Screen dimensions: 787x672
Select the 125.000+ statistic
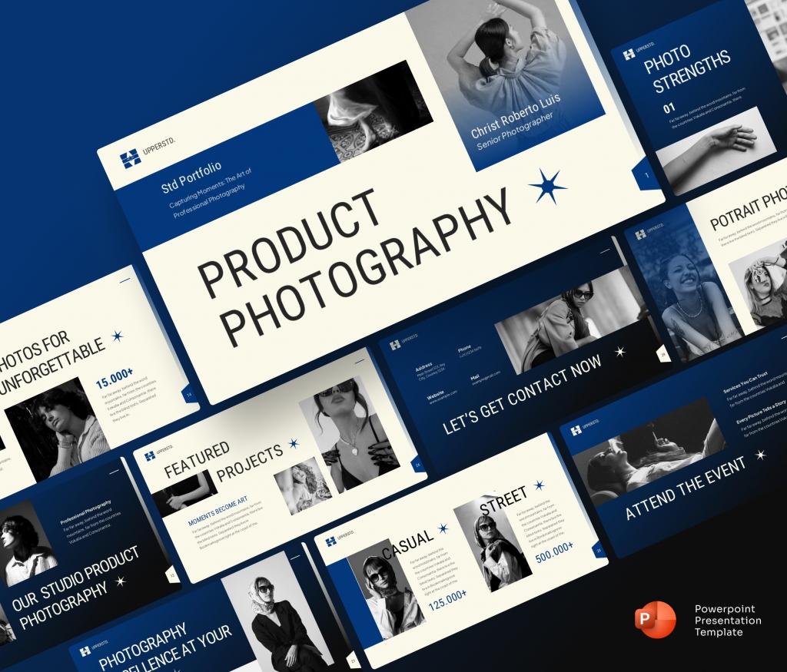tap(448, 601)
